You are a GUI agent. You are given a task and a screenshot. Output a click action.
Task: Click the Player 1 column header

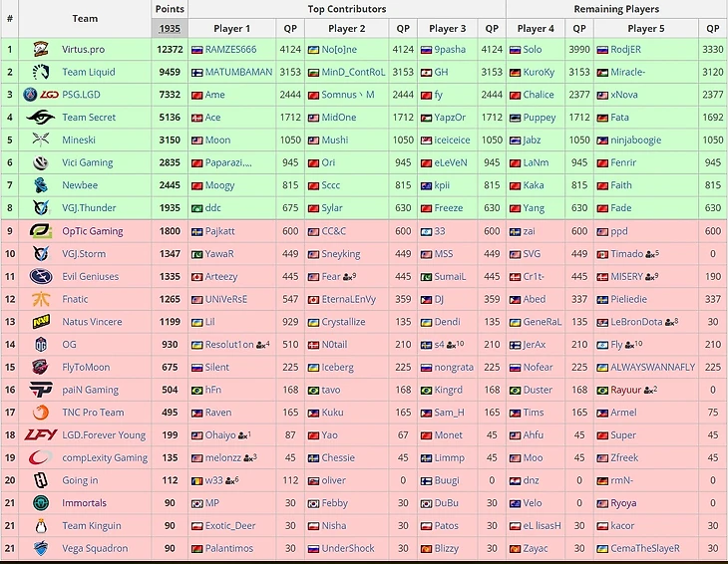coord(231,28)
